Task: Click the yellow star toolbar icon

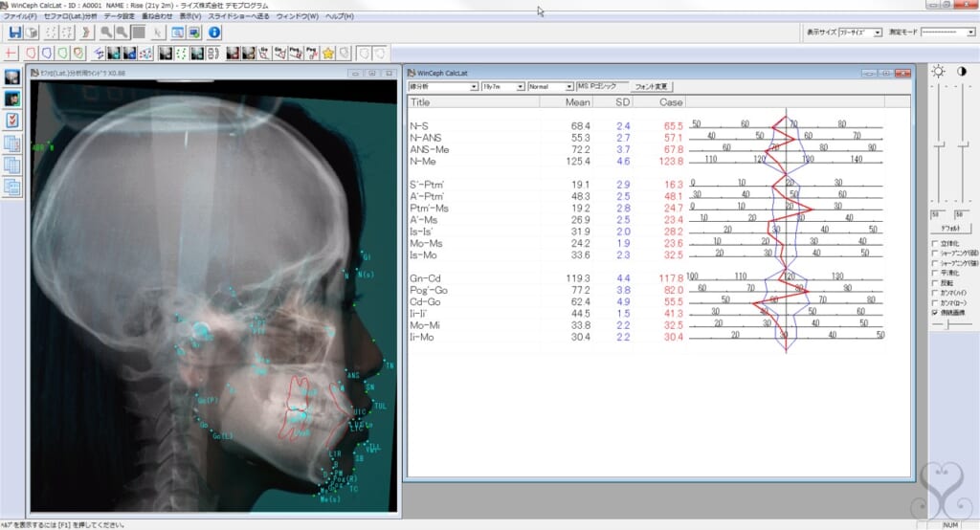Action: pyautogui.click(x=328, y=54)
